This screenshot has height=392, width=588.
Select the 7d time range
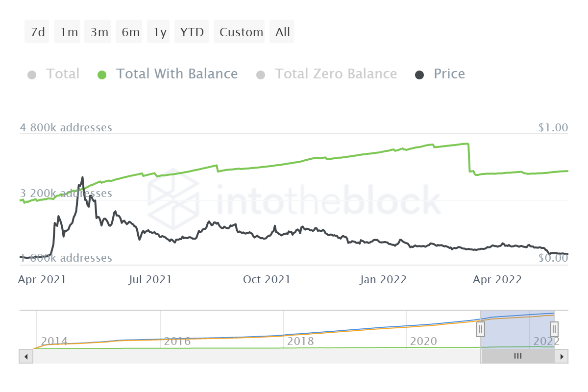[37, 32]
